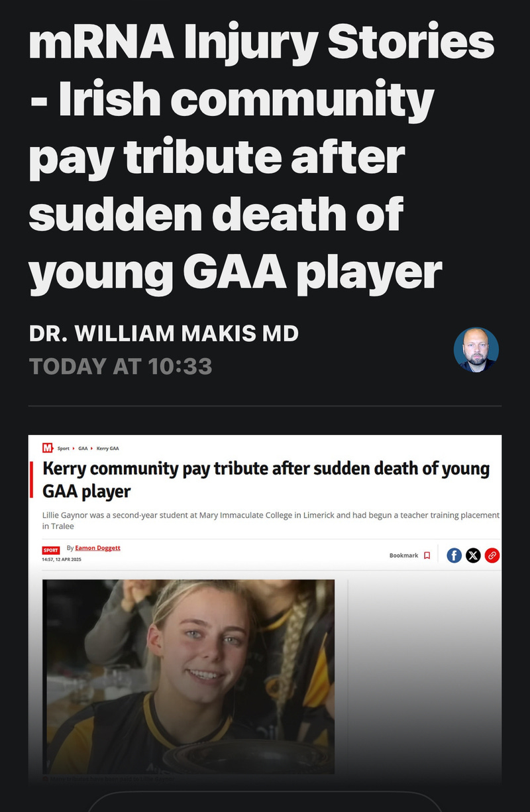Click the bookmark flag icon

[x=427, y=555]
